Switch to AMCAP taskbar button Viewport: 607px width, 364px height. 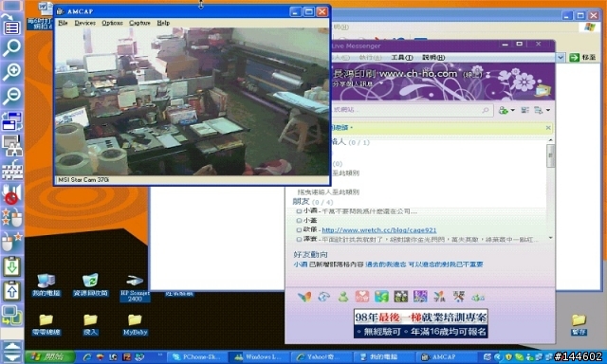tap(445, 356)
